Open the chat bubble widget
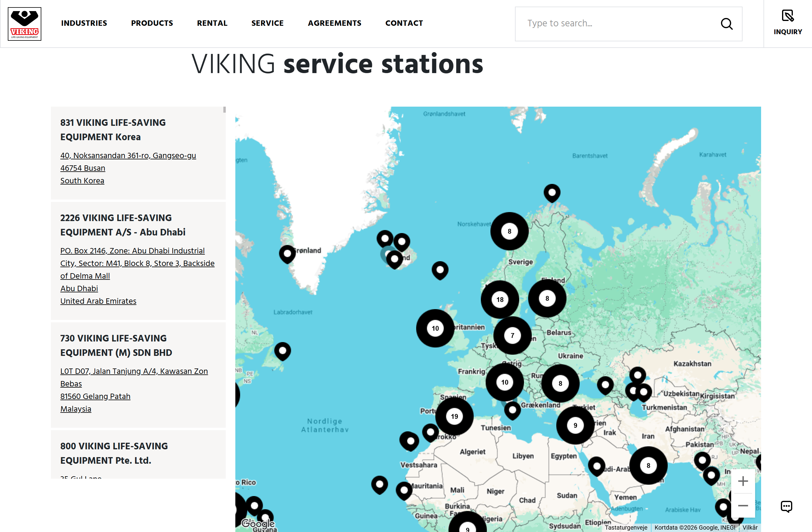 coord(787,507)
